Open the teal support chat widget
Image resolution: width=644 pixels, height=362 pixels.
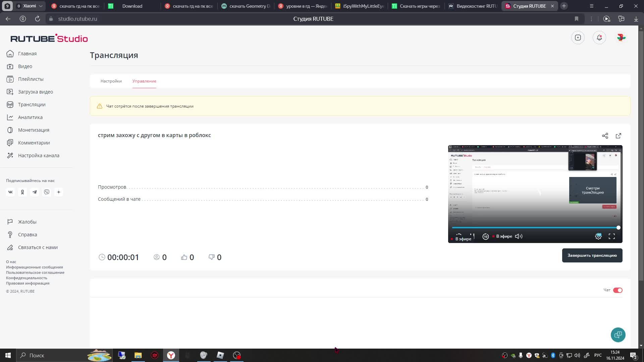tap(618, 335)
